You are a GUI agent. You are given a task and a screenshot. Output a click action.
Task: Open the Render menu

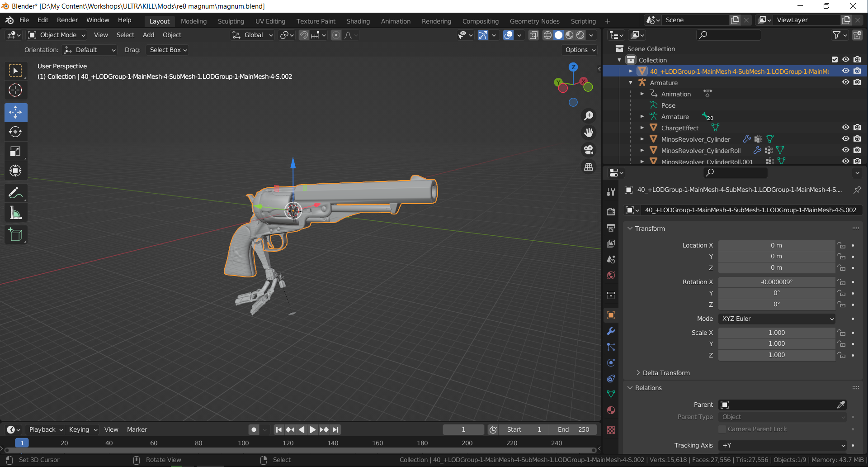(67, 20)
